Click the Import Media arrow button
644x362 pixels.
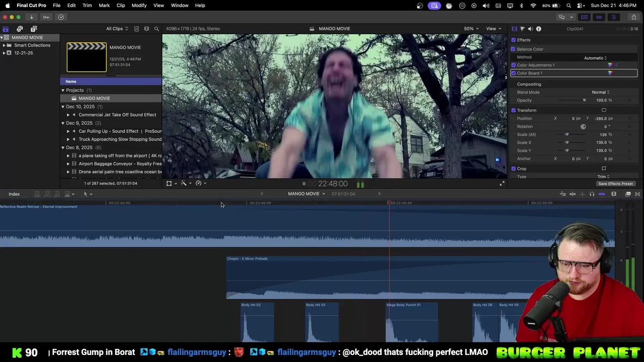tap(31, 17)
